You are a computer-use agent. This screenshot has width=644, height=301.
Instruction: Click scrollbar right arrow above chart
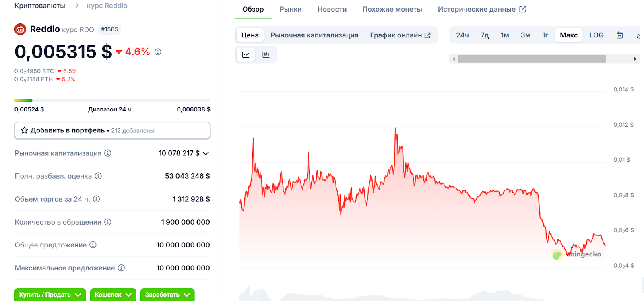635,59
